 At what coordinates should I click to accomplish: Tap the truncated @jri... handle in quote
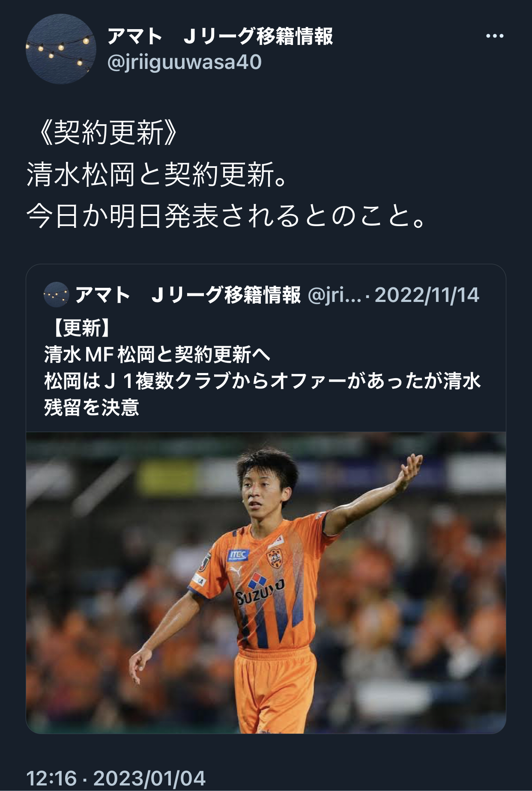335,295
